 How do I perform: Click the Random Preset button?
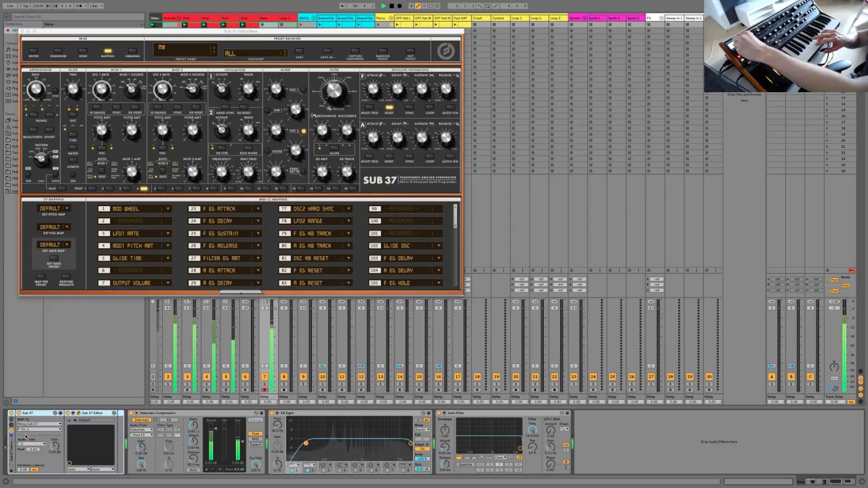tap(382, 51)
